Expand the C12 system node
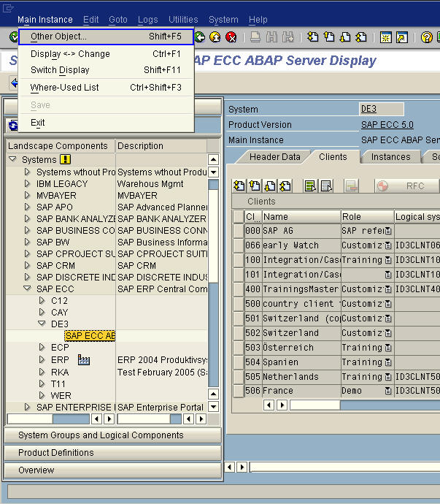This screenshot has height=504, width=440. 42,300
